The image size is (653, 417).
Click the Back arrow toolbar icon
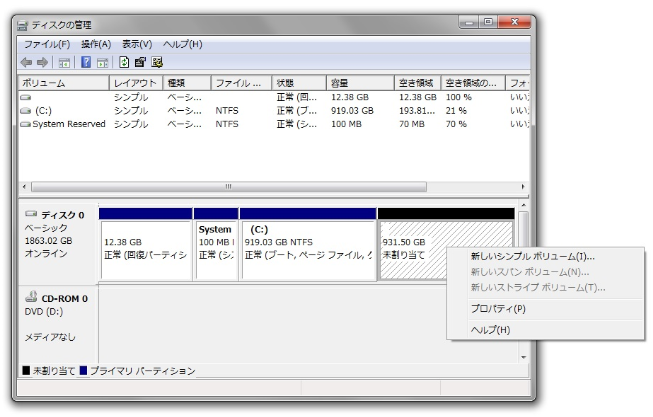coord(27,63)
